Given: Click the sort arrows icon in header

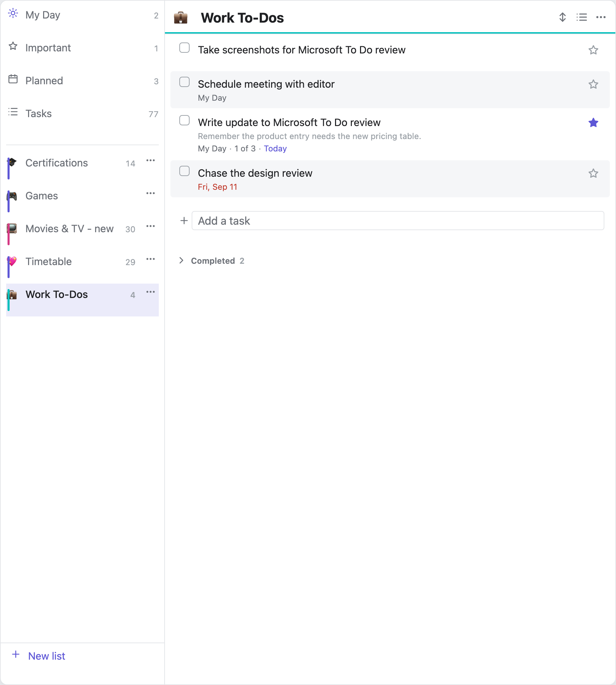Looking at the screenshot, I should pyautogui.click(x=562, y=17).
